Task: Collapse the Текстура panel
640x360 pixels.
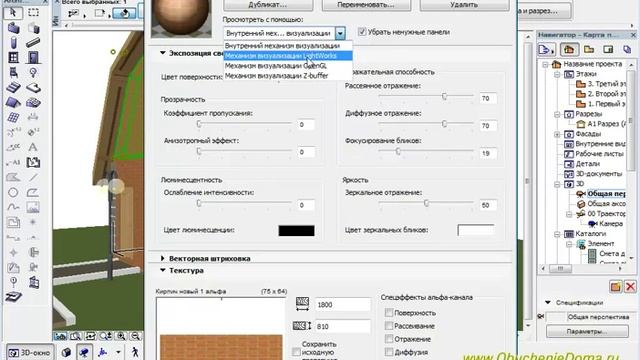Action: [x=163, y=270]
